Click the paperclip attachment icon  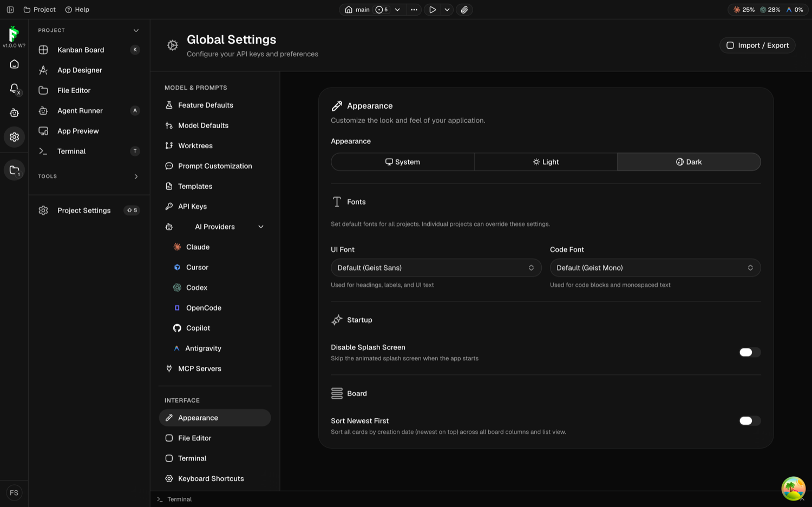[464, 10]
